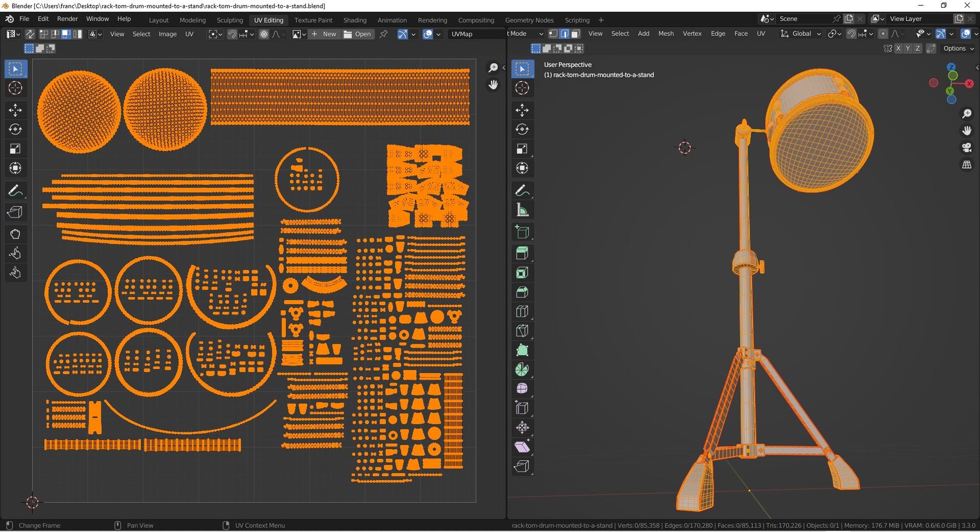The width and height of the screenshot is (980, 532).
Task: Open the UV editor pivot point dropdown
Action: (x=215, y=34)
